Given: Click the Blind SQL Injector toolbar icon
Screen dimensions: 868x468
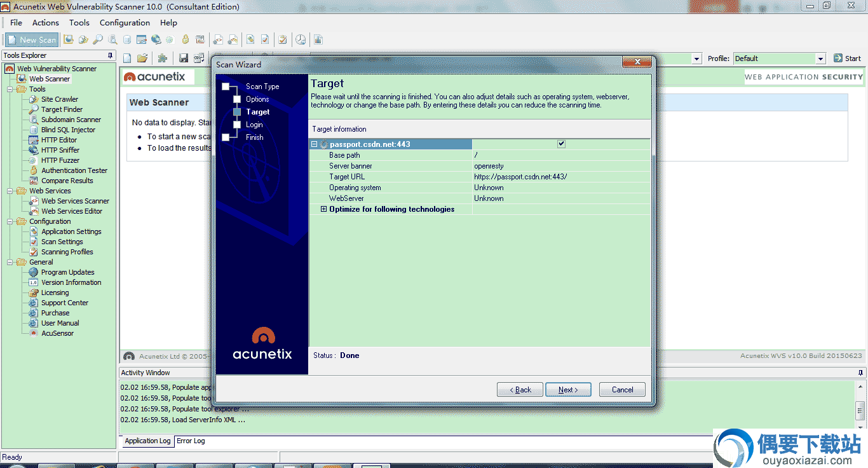Looking at the screenshot, I should tap(127, 39).
